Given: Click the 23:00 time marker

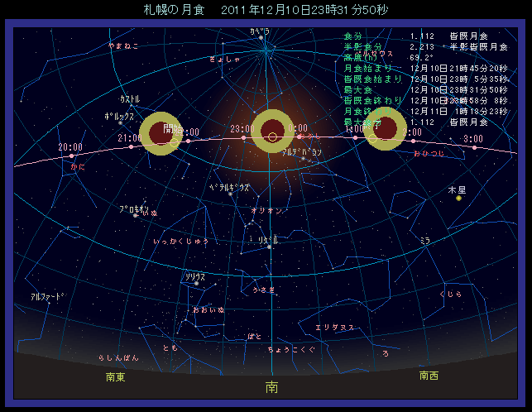Looking at the screenshot, I should (x=241, y=129).
